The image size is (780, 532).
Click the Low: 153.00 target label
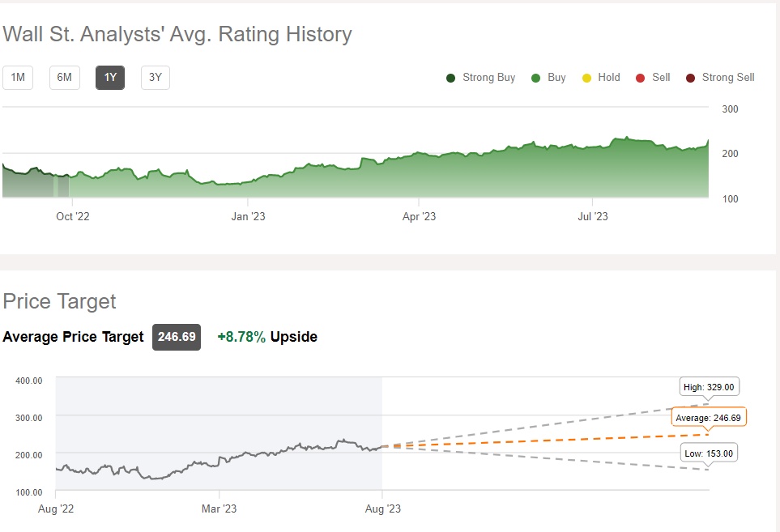pyautogui.click(x=708, y=453)
